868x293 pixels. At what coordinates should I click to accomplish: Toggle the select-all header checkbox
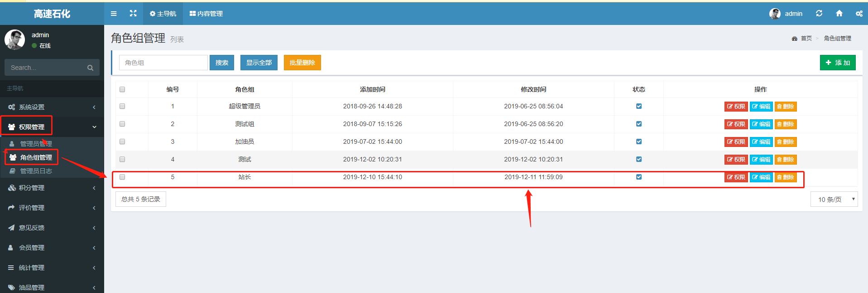122,89
